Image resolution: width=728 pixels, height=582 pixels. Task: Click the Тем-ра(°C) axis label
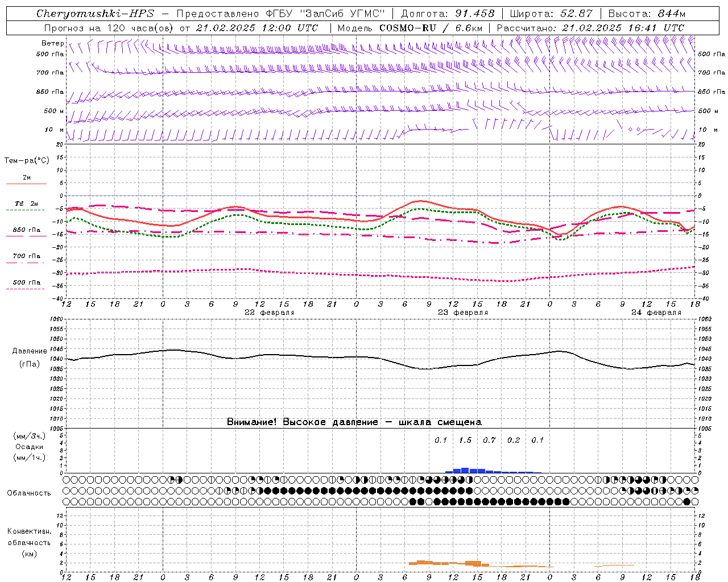coord(27,161)
